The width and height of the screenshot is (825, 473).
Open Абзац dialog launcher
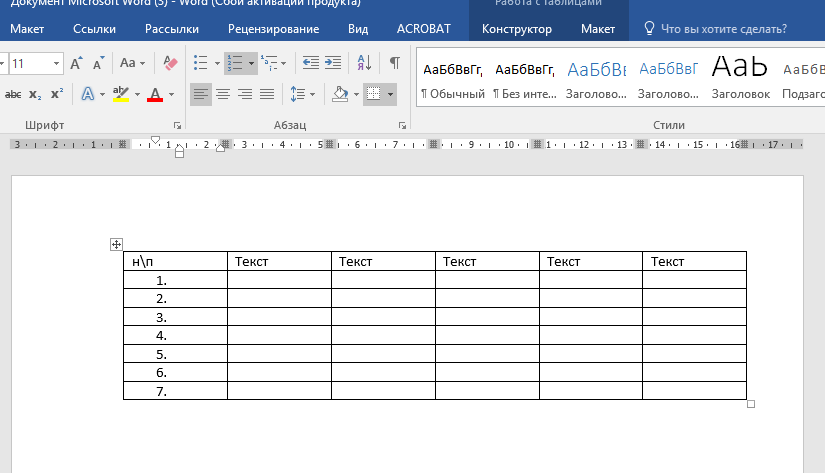point(402,126)
